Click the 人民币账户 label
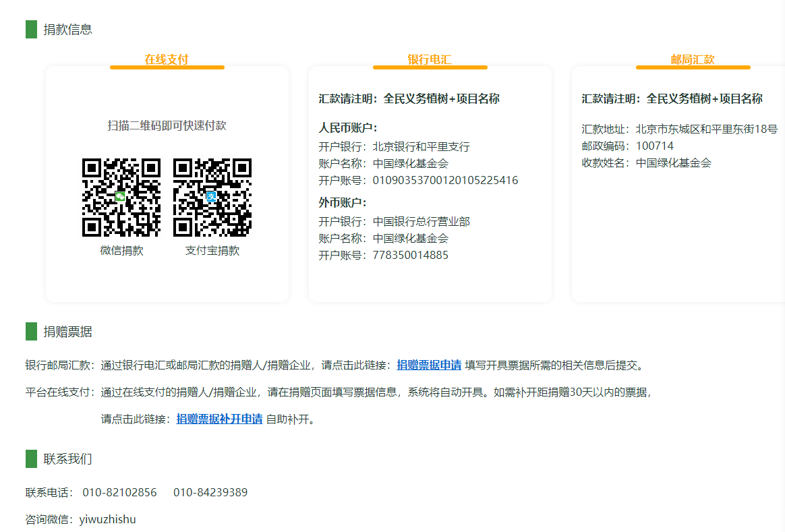Viewport: 785px width, 532px height. tap(348, 128)
